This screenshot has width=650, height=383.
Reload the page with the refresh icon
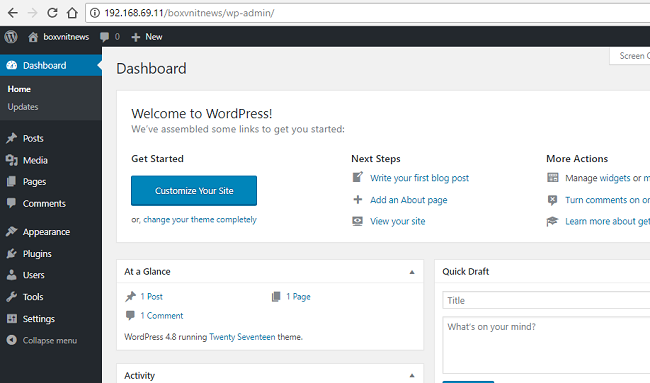[x=52, y=13]
